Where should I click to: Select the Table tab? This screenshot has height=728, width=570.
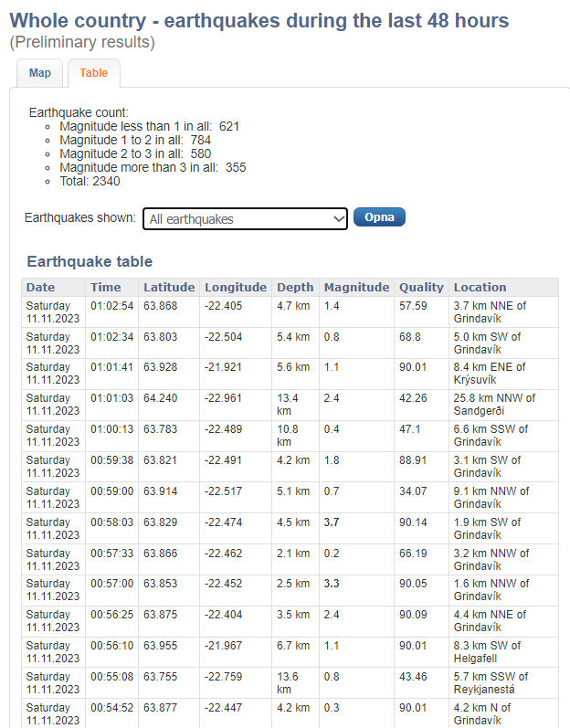coord(93,73)
